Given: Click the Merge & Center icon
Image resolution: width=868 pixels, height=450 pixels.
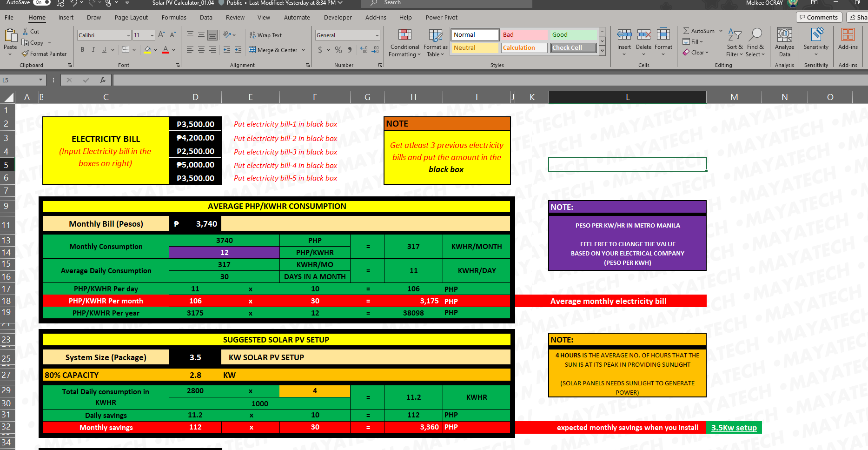Looking at the screenshot, I should click(x=253, y=50).
